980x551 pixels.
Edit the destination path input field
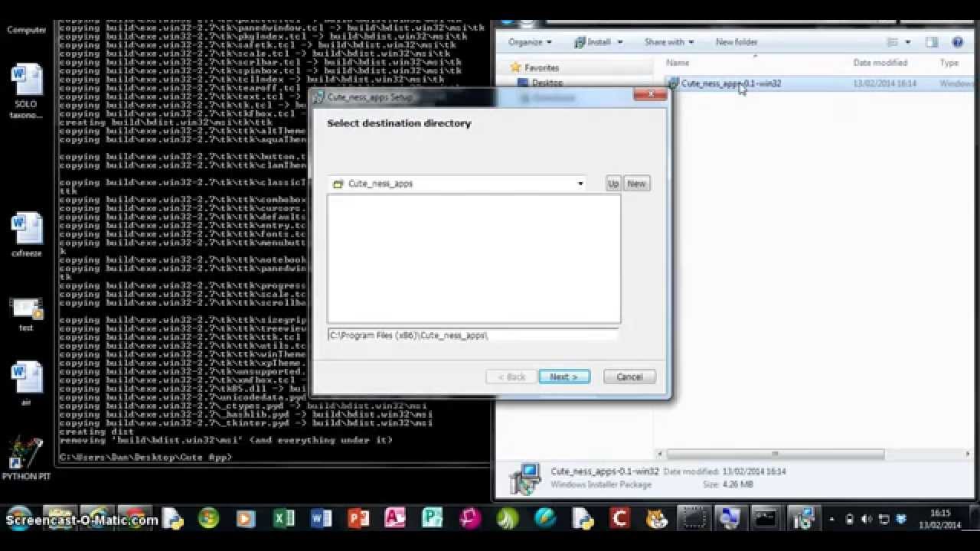(473, 335)
